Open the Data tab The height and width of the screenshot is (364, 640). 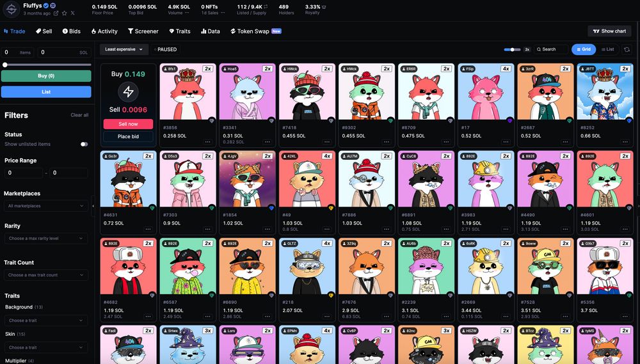211,31
